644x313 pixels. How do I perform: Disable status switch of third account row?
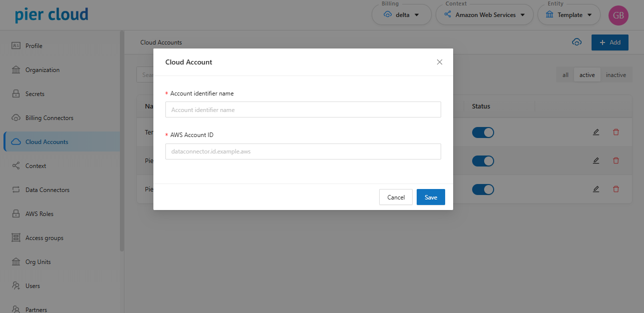coord(483,189)
